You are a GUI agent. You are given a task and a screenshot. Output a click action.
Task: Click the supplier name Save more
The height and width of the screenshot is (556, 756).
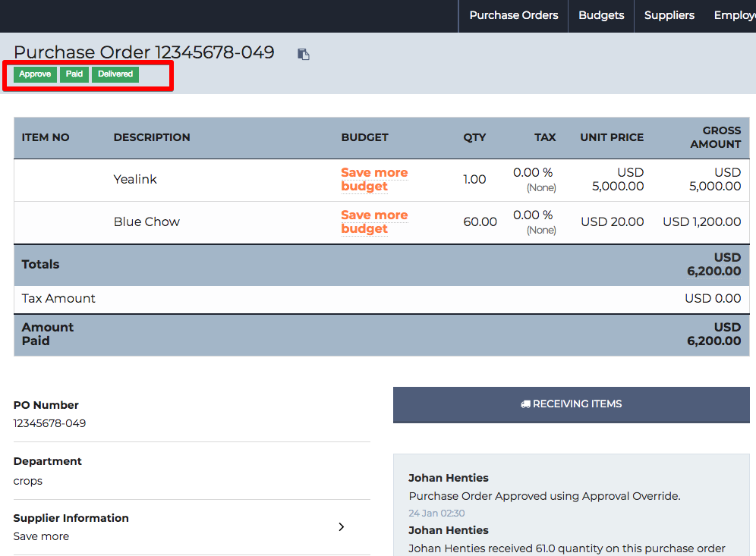(41, 536)
